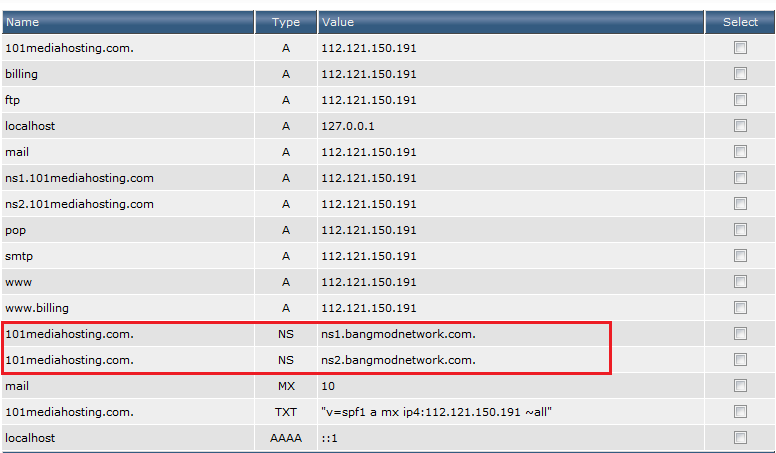Select the www A record checkbox

click(740, 282)
